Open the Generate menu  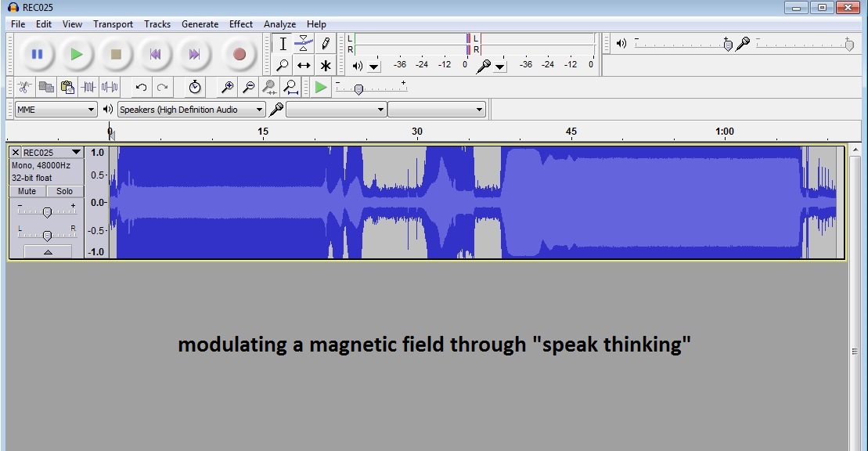pyautogui.click(x=200, y=23)
